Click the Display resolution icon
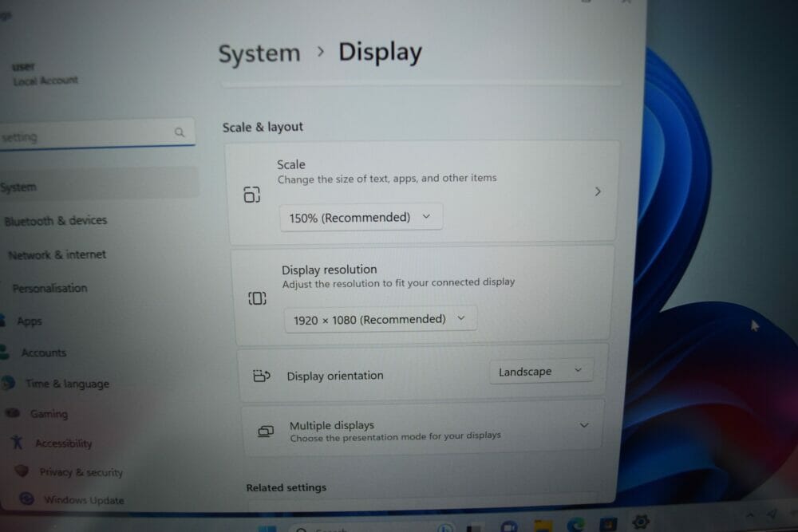The width and height of the screenshot is (798, 532). [257, 298]
